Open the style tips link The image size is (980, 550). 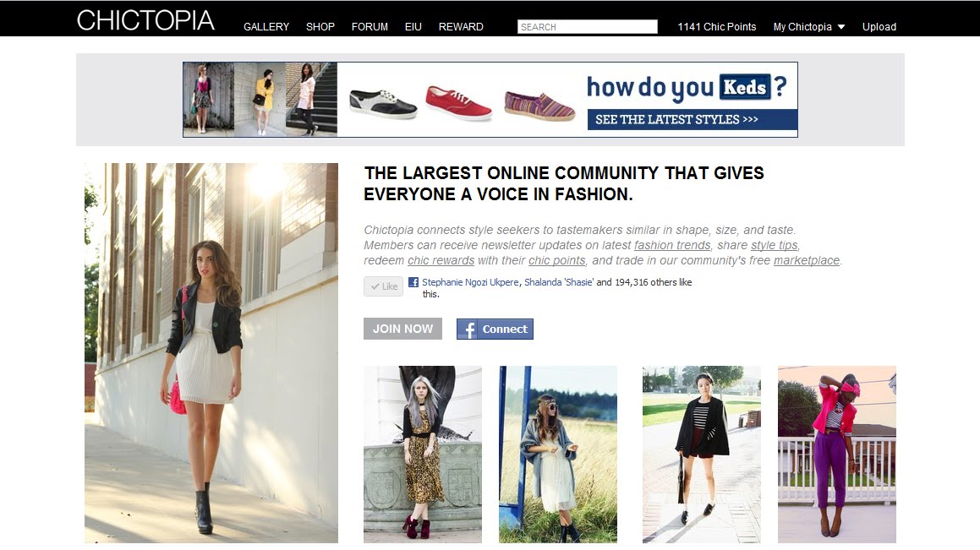(x=775, y=245)
